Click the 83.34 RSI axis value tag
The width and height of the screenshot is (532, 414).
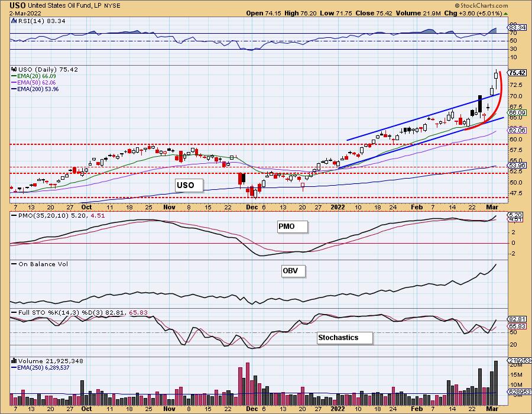tap(517, 27)
